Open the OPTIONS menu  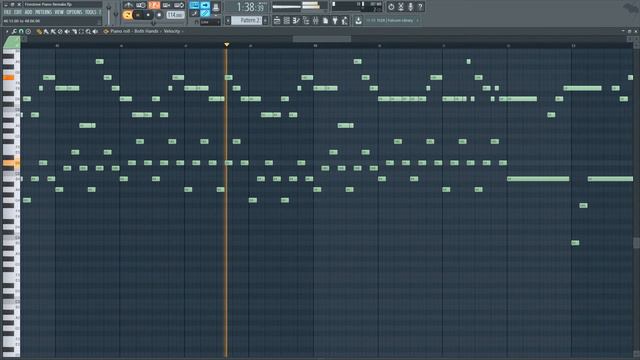click(74, 12)
